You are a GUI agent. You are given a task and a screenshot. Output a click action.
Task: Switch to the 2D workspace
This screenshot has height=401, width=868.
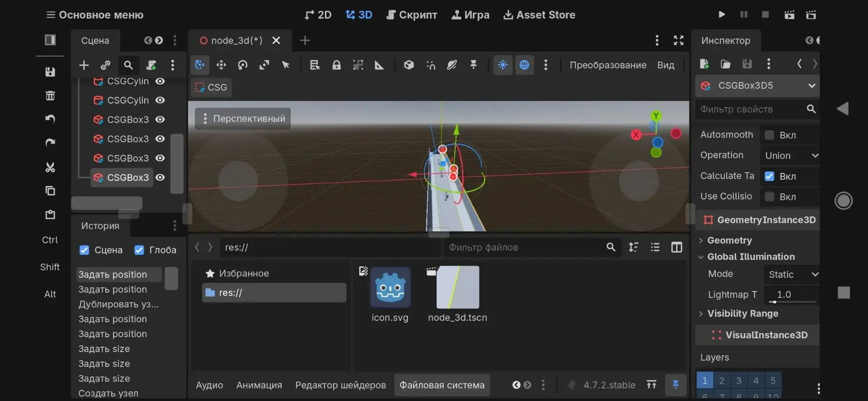[x=318, y=15]
